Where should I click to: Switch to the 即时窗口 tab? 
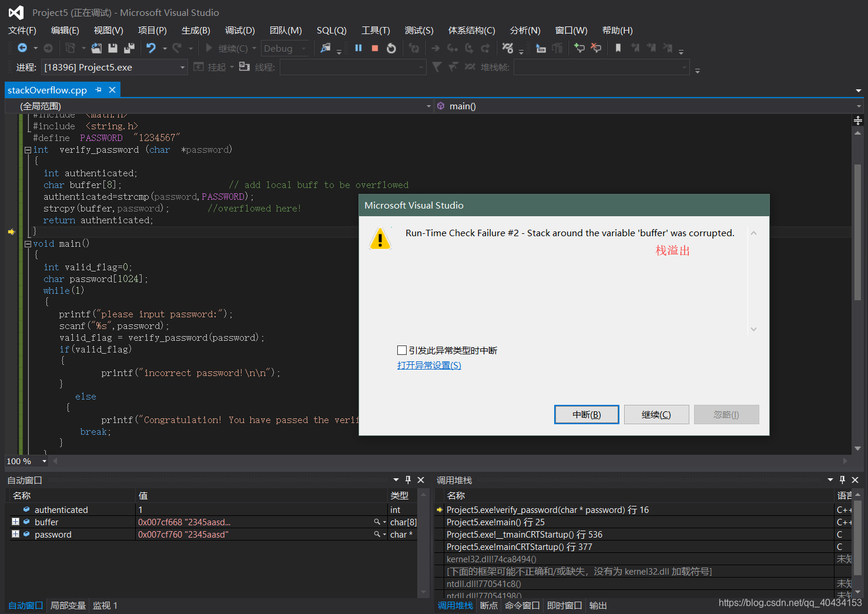(x=565, y=605)
